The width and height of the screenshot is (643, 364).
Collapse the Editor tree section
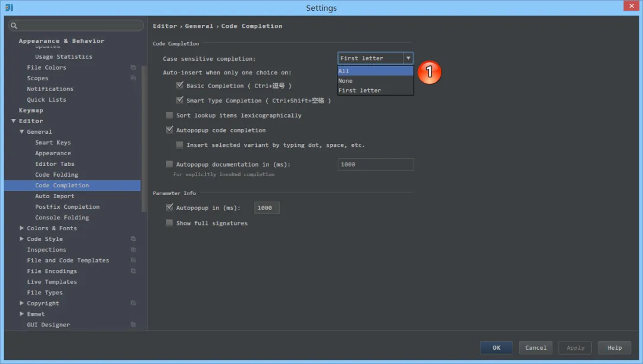click(13, 121)
